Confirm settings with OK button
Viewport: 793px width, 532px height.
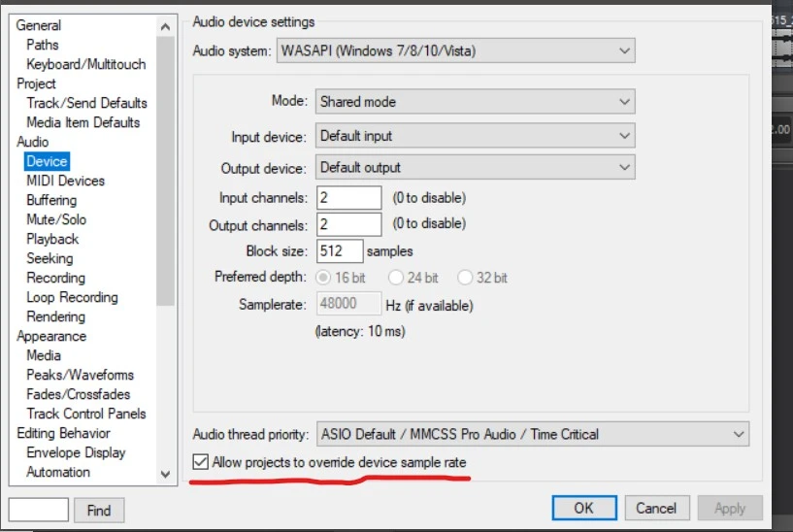[x=584, y=508]
